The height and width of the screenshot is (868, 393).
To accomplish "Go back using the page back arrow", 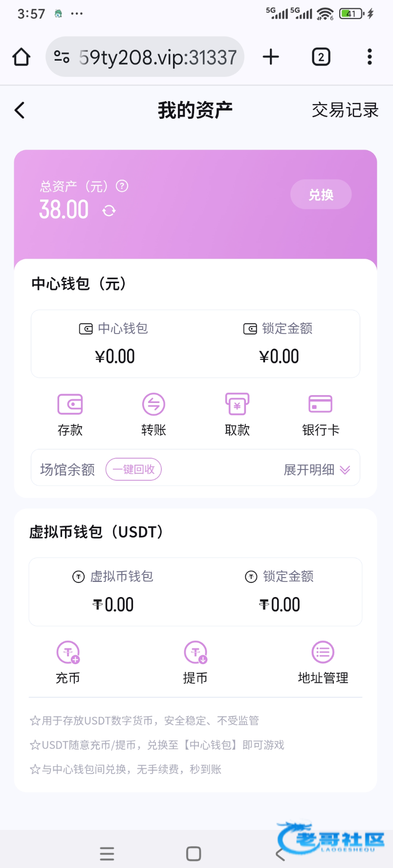I will [20, 111].
